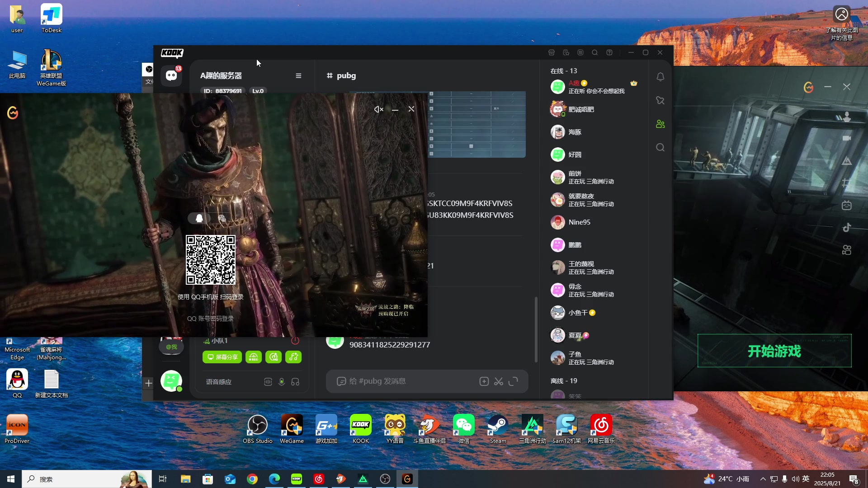Screen dimensions: 868x488
Task: Open the notifications bell in KOOK sidebar
Action: 660,77
